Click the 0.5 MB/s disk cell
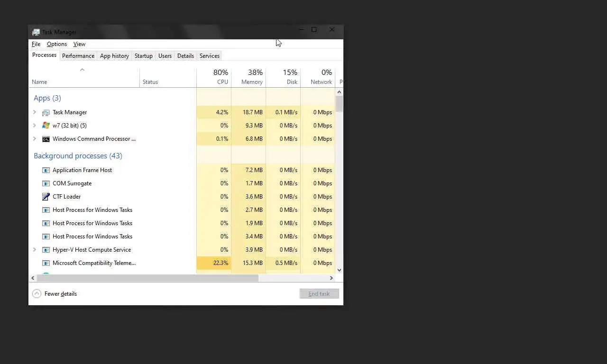Image resolution: width=607 pixels, height=364 pixels. (283, 263)
